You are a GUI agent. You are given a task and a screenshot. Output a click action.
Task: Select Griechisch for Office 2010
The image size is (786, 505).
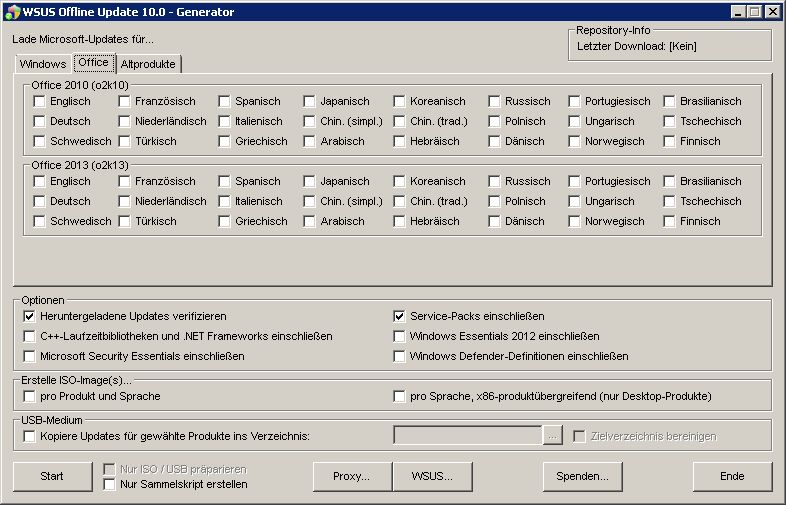[x=224, y=141]
